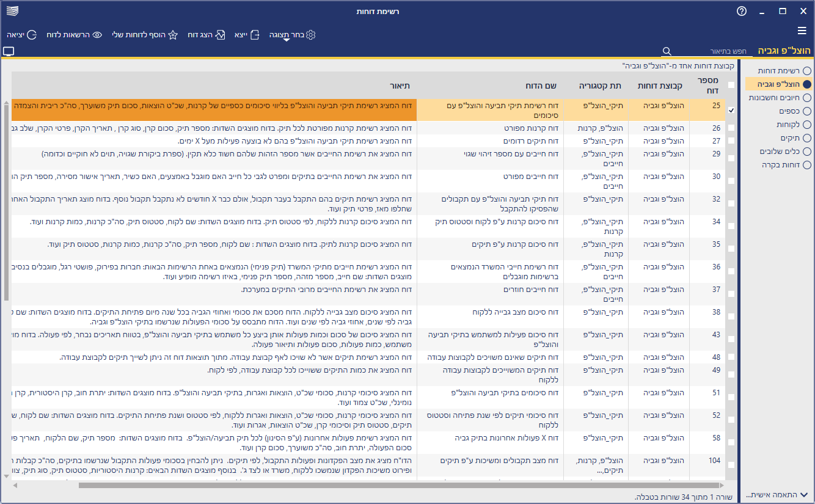Check the checkbox for report 26
Screen dimensions: 815x504
coord(731,129)
